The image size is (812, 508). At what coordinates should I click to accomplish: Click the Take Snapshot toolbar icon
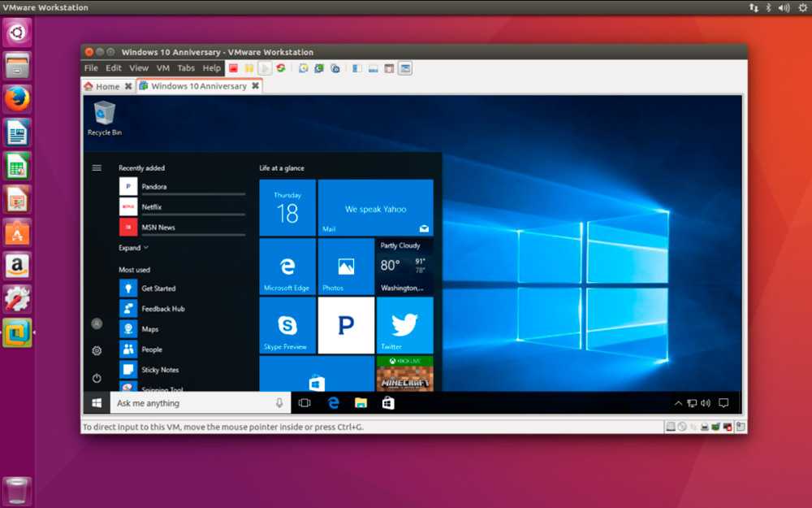(x=303, y=68)
